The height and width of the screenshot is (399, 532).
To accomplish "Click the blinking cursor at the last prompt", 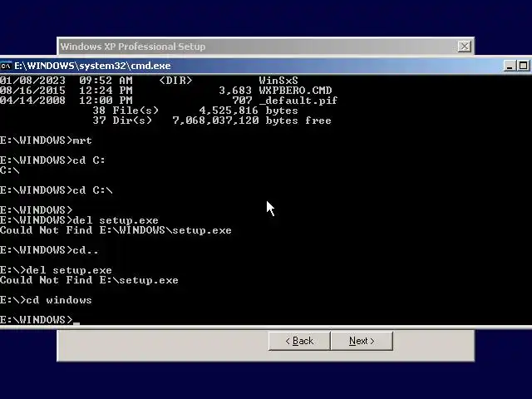I will (x=76, y=323).
